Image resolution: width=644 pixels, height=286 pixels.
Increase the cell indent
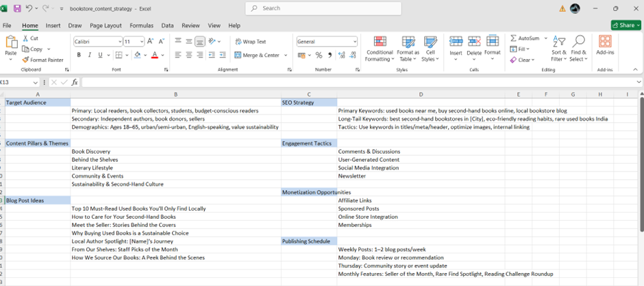click(223, 55)
